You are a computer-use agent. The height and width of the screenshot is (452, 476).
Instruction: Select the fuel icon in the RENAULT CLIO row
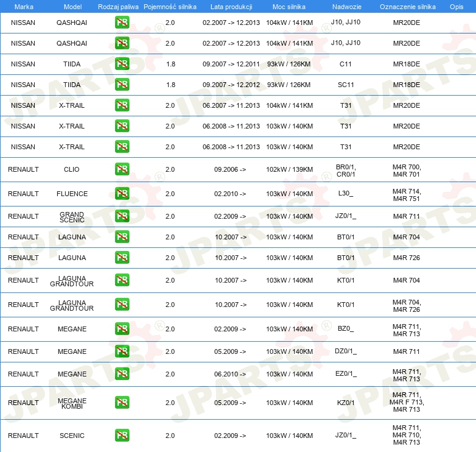point(122,169)
